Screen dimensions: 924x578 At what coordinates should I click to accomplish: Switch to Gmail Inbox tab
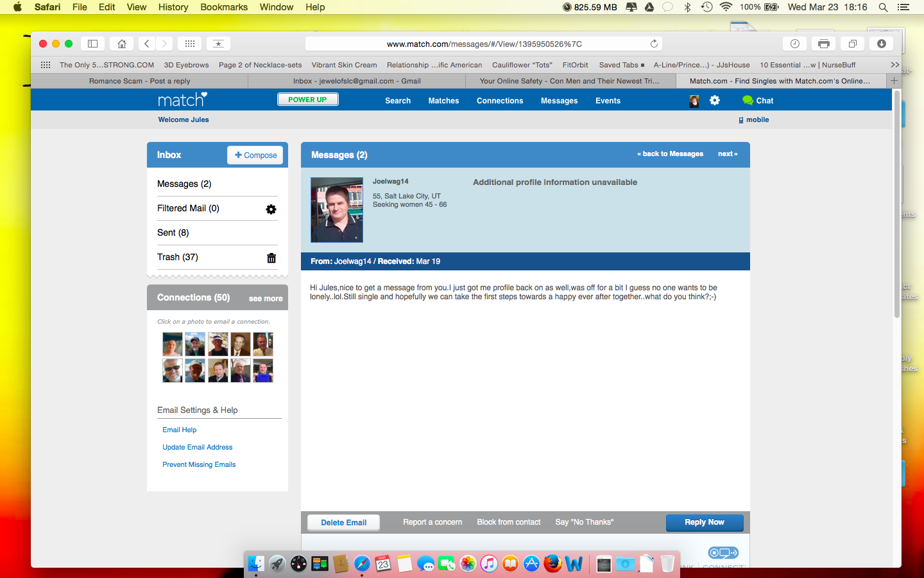(x=357, y=81)
